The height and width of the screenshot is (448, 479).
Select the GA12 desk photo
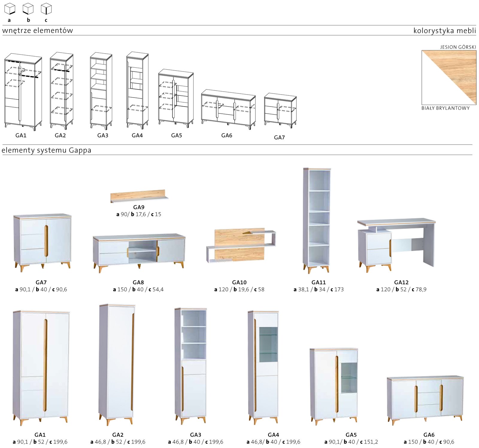(x=396, y=244)
